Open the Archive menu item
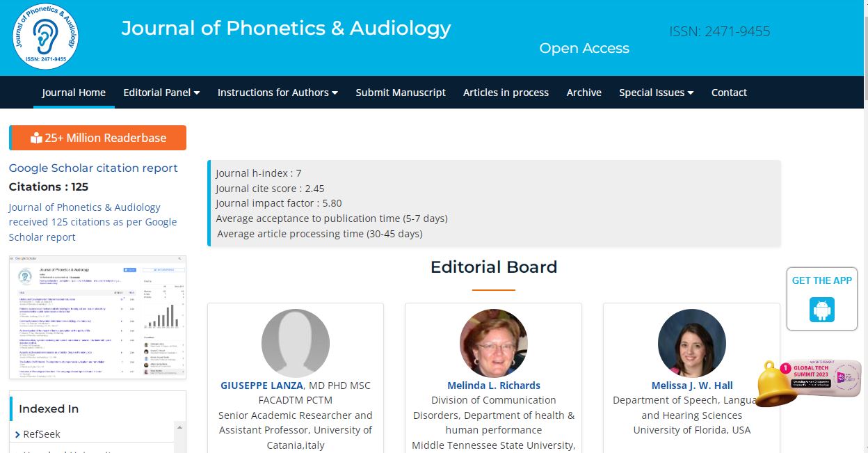The image size is (868, 453). tap(584, 93)
